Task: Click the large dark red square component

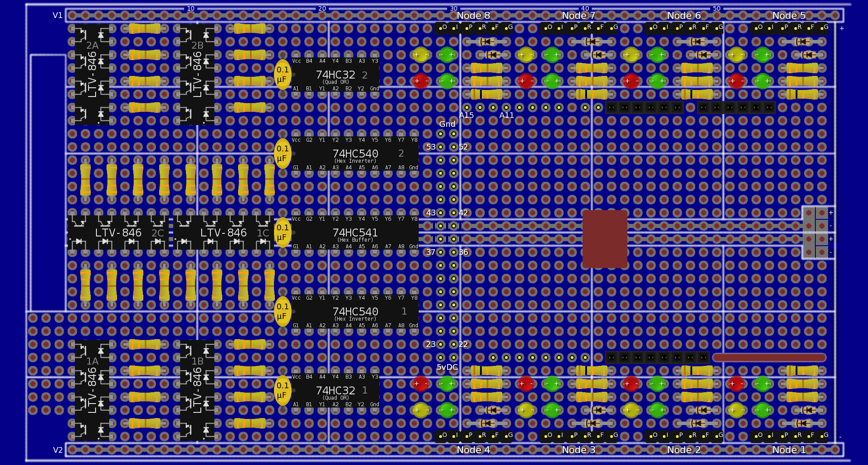Action: (x=605, y=239)
